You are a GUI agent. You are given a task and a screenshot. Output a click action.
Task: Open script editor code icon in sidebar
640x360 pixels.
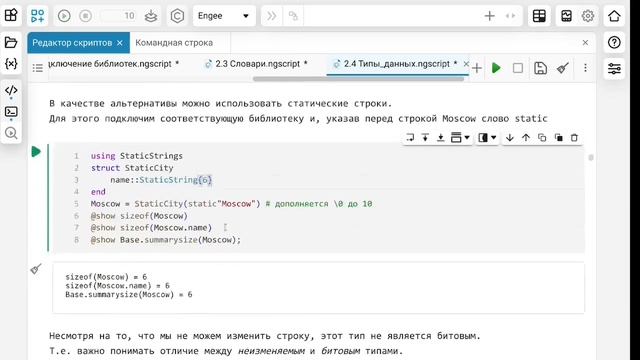tap(11, 90)
